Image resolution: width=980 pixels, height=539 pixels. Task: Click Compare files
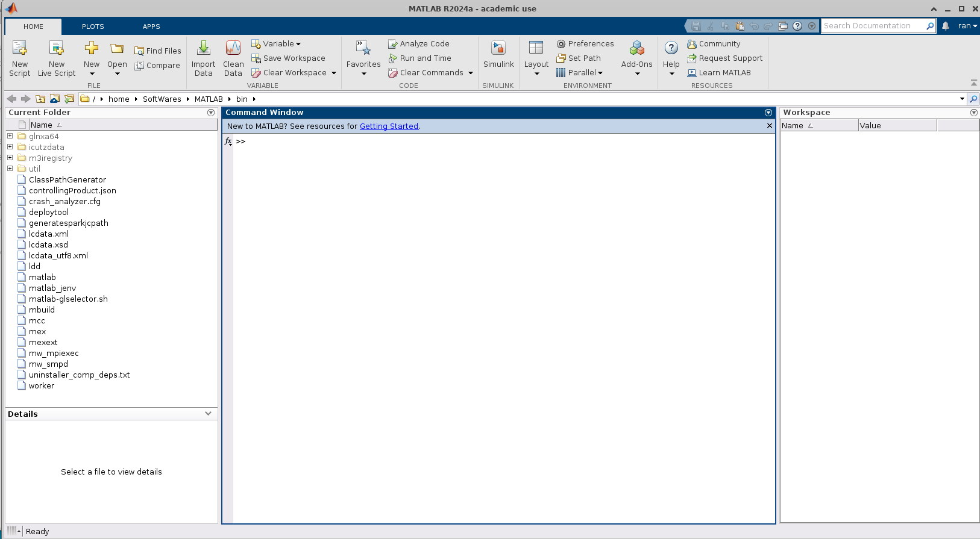[x=157, y=66]
